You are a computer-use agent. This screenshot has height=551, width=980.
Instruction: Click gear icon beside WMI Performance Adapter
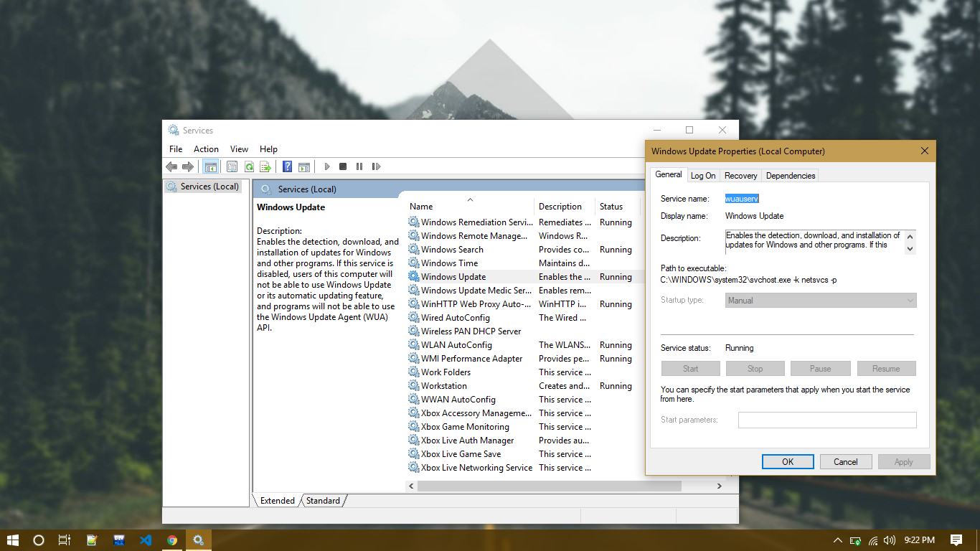pyautogui.click(x=414, y=359)
